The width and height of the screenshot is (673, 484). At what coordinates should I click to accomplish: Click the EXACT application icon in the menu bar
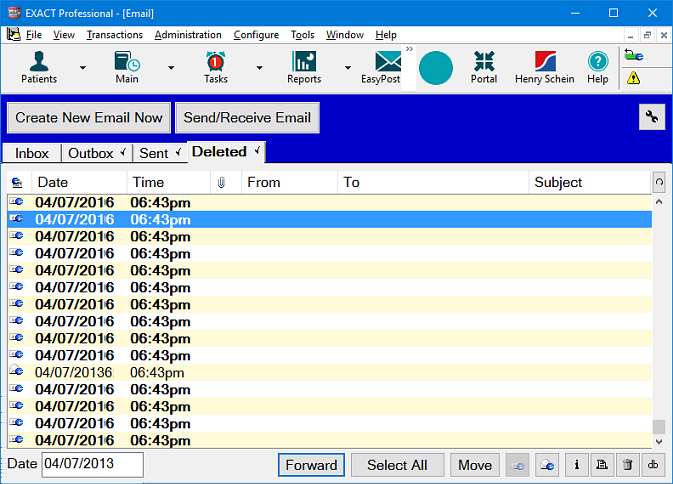[13, 34]
